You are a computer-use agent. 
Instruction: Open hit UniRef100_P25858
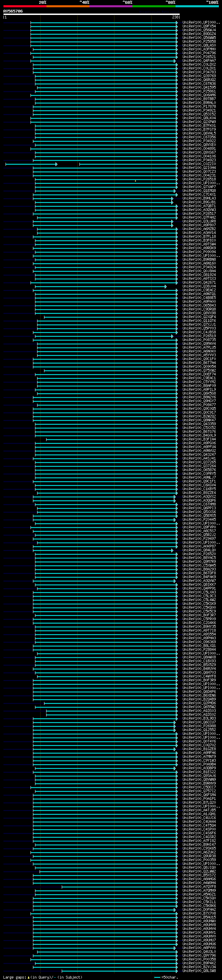[x=199, y=41]
